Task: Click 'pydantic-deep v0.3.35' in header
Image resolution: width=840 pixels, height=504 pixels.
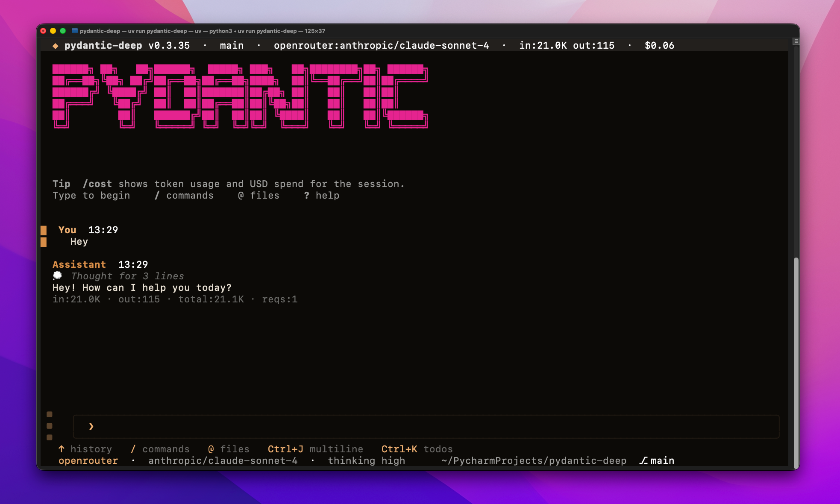Action: click(x=127, y=45)
